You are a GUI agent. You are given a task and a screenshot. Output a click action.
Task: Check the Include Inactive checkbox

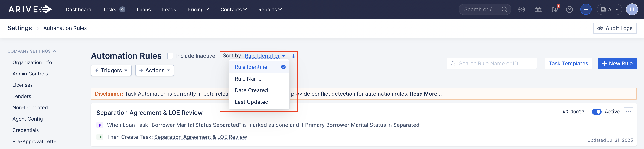170,56
